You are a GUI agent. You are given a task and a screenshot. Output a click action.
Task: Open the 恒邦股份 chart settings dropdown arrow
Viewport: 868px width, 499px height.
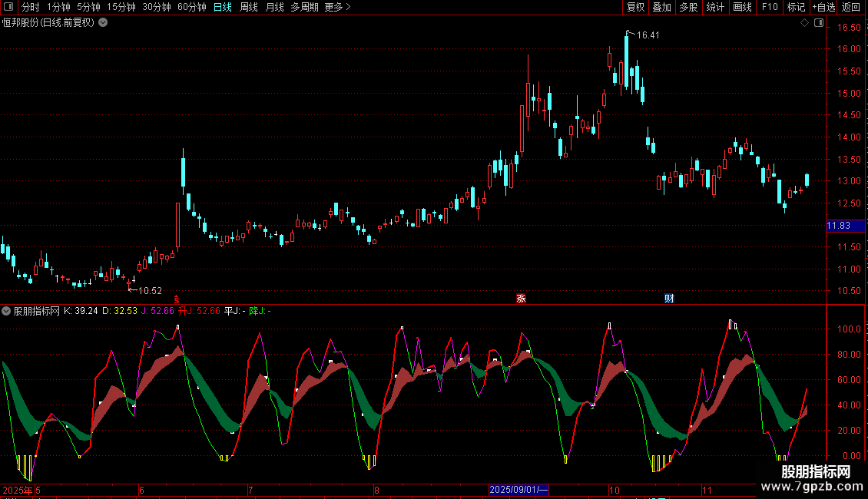click(103, 23)
